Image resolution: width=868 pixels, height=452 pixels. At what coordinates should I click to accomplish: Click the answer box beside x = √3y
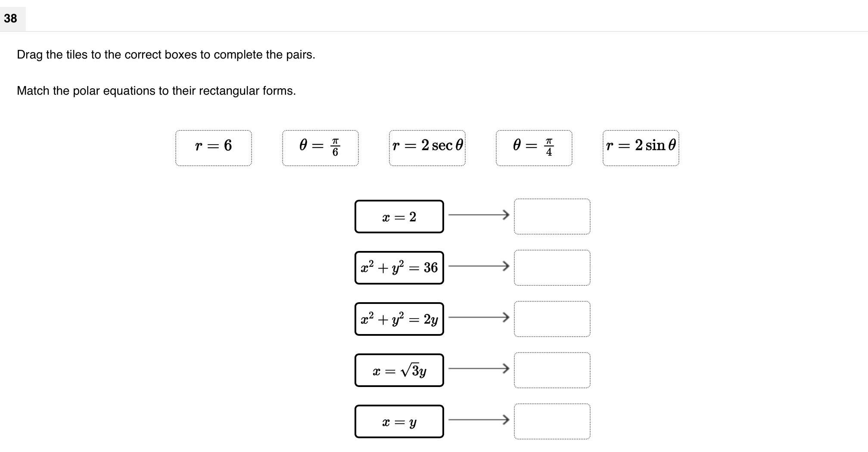point(552,370)
